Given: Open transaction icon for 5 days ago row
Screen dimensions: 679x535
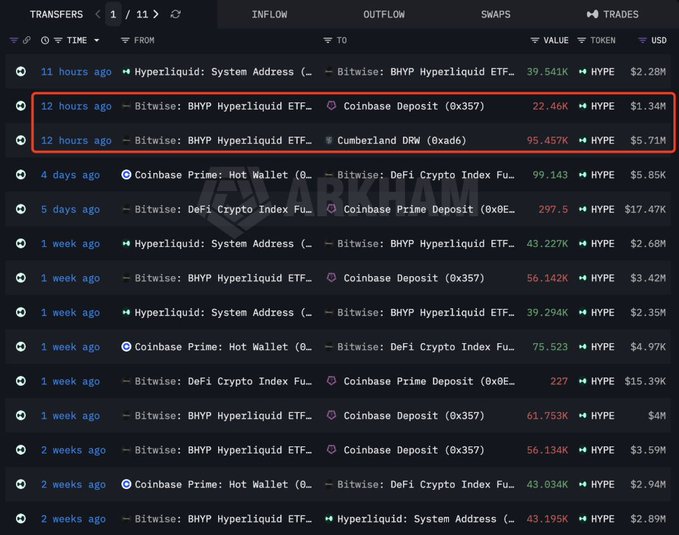Looking at the screenshot, I should pyautogui.click(x=21, y=209).
